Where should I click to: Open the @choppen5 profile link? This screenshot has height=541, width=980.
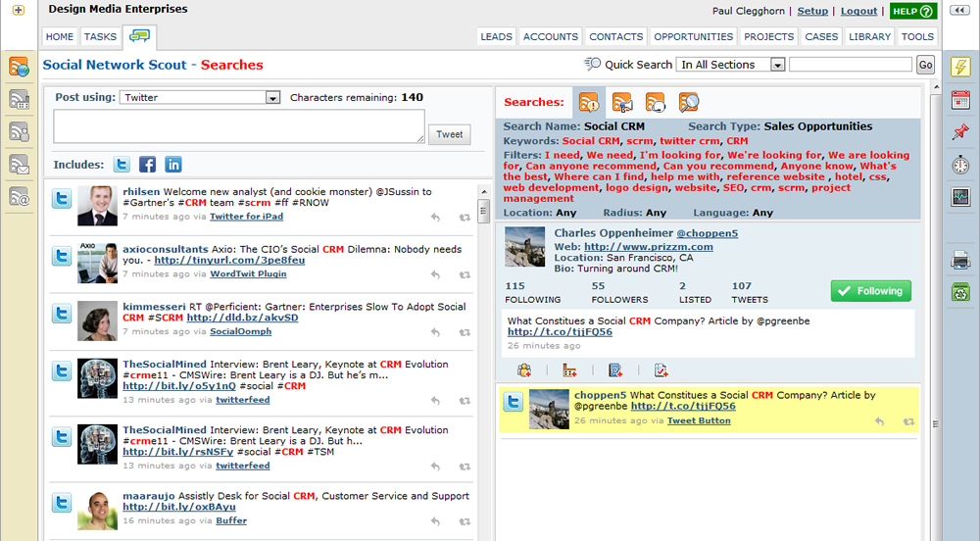[707, 233]
